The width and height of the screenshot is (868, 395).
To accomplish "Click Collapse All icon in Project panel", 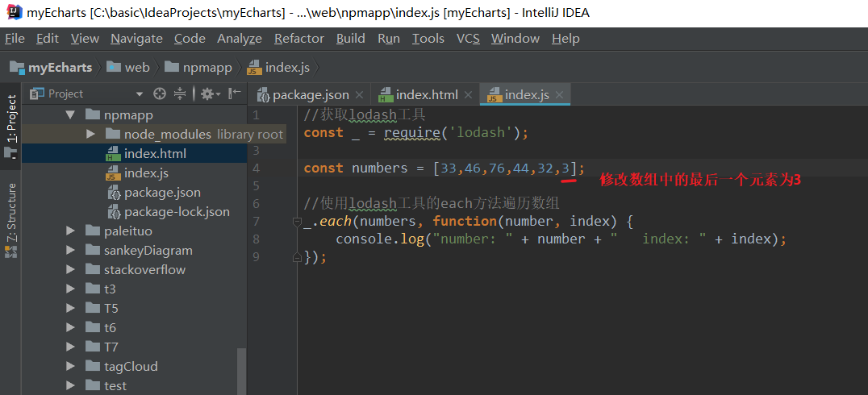I will click(180, 94).
